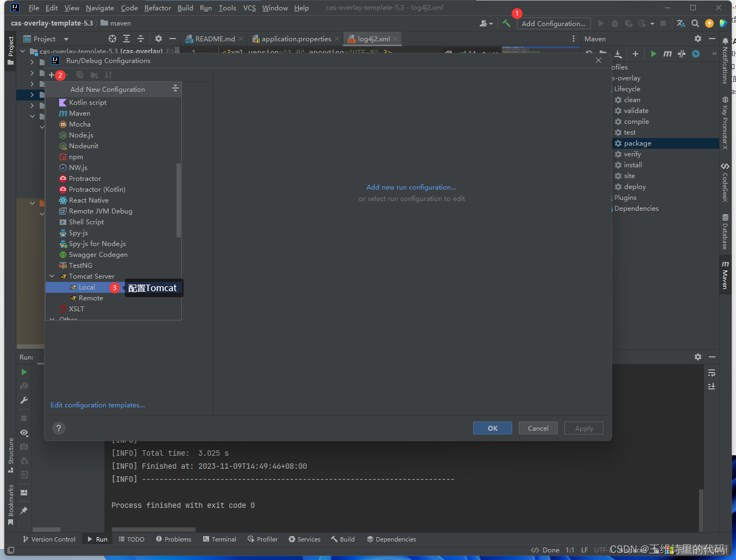736x560 pixels.
Task: Open the VCS menu
Action: [249, 8]
